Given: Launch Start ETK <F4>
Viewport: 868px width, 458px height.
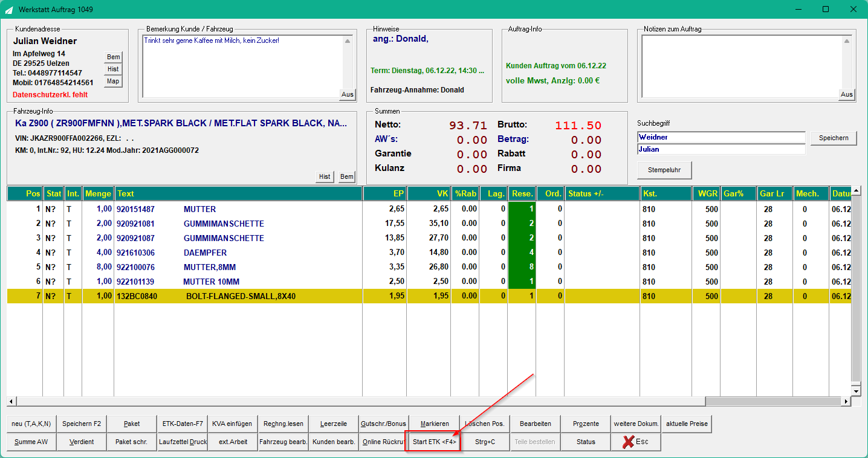Looking at the screenshot, I should (x=435, y=442).
